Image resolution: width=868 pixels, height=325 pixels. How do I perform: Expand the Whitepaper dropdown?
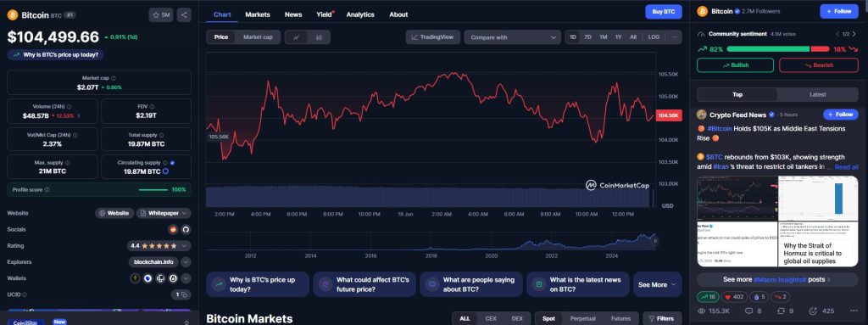[x=164, y=213]
